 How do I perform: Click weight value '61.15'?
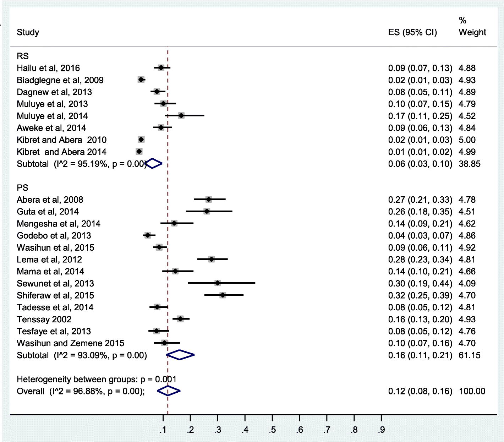click(470, 355)
